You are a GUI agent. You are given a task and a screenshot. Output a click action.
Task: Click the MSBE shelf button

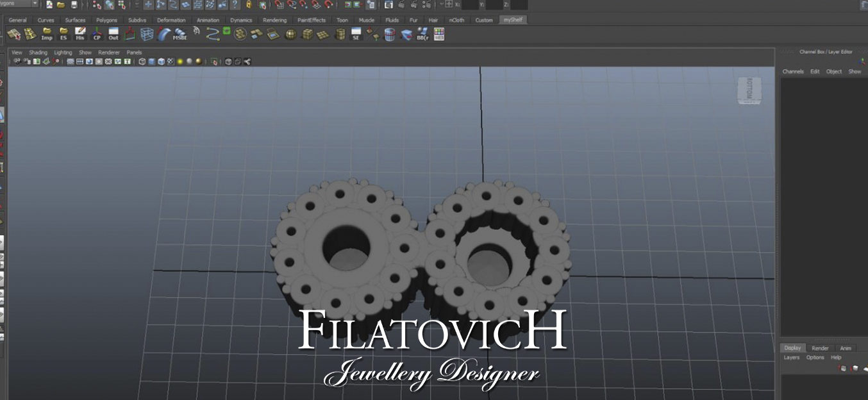(x=180, y=34)
